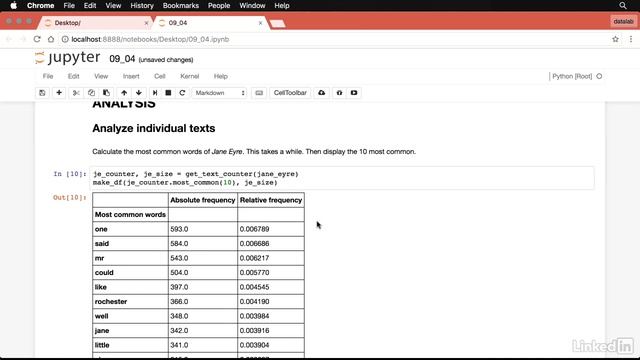The width and height of the screenshot is (640, 360).
Task: Run cell and select below icon
Action: (155, 93)
